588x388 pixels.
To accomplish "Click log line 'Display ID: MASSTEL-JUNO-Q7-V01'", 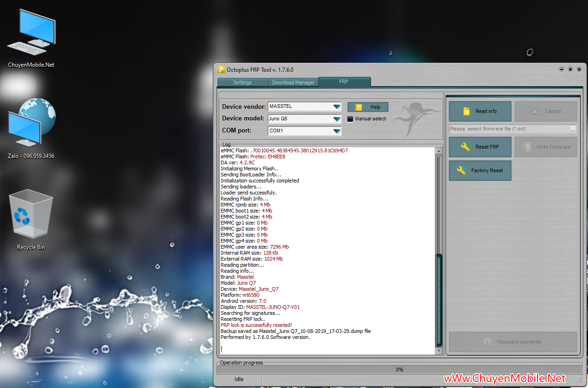I will (x=260, y=307).
